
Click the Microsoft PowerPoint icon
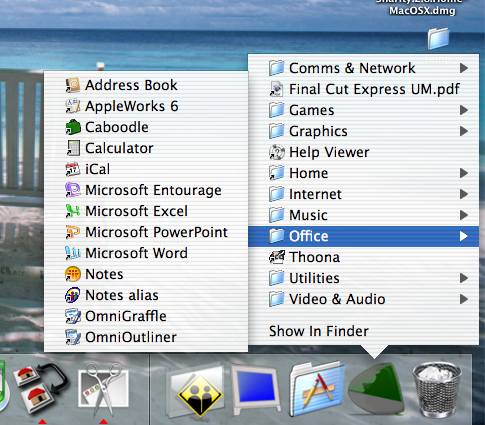(73, 232)
